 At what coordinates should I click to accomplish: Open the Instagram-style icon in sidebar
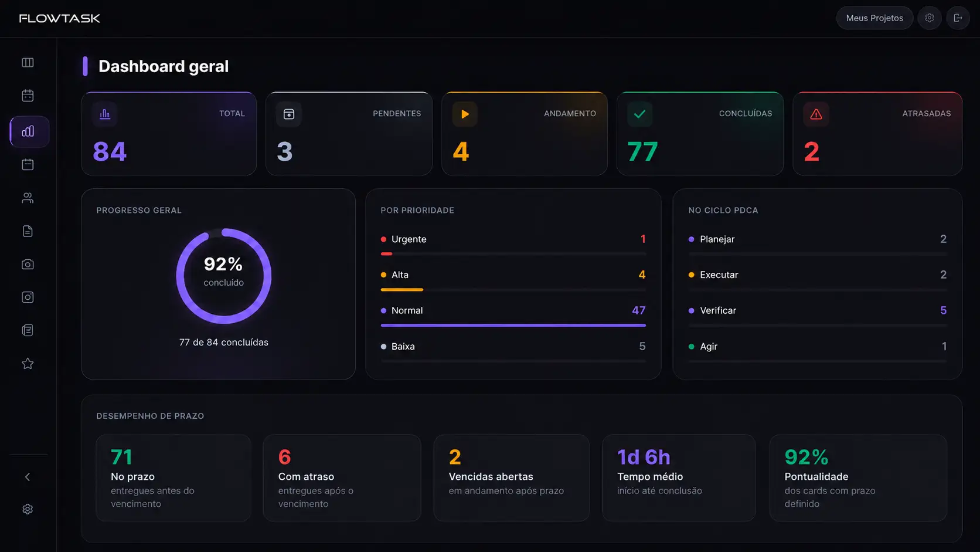(28, 297)
